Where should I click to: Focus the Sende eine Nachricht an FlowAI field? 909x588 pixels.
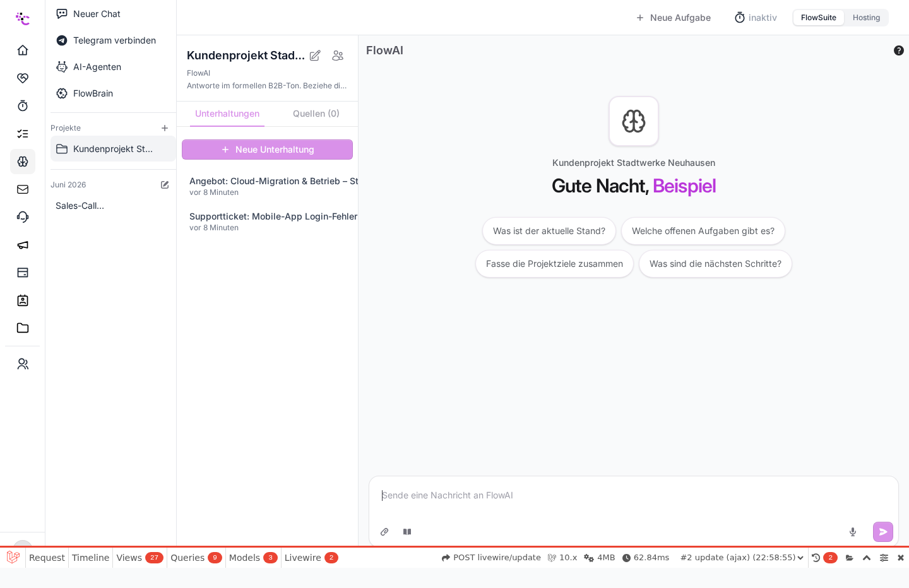[633, 496]
